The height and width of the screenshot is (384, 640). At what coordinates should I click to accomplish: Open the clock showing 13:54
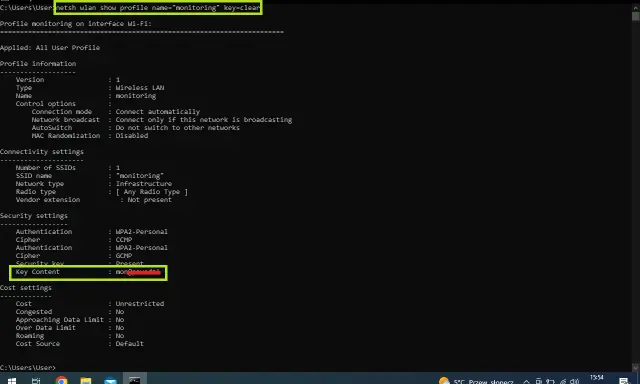[596, 377]
